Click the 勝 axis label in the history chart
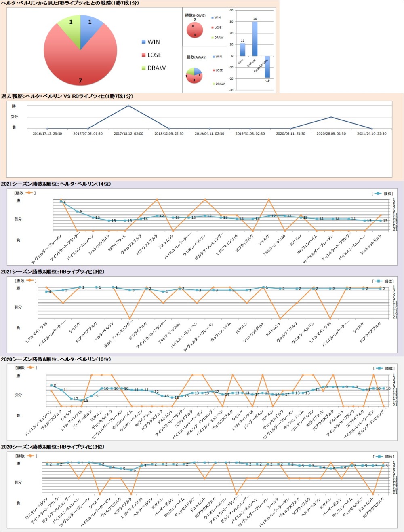This screenshot has width=404, height=532. pos(14,106)
